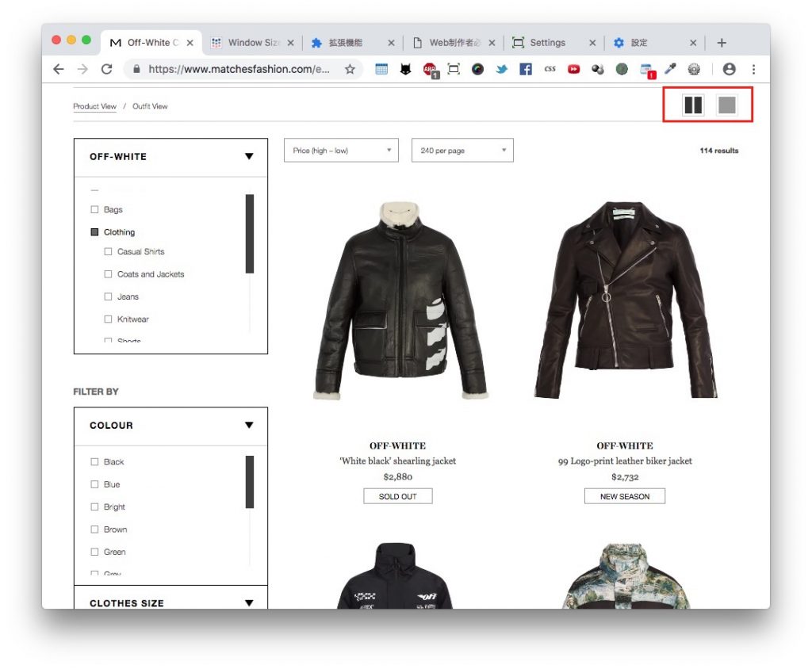Switch to the 設定 tab
812x669 pixels.
(x=653, y=43)
